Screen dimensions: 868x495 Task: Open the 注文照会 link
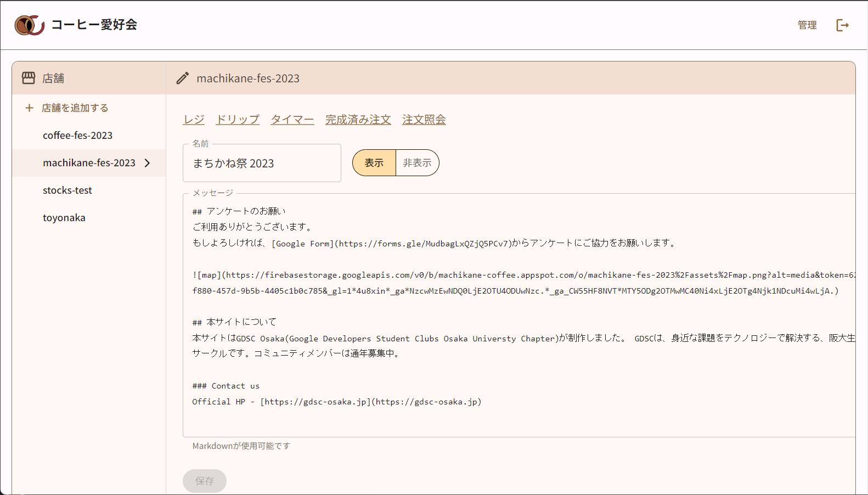424,120
